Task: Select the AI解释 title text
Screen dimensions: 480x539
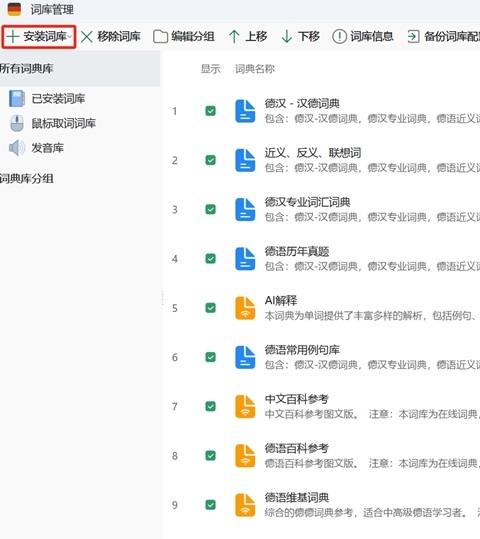Action: pyautogui.click(x=281, y=300)
